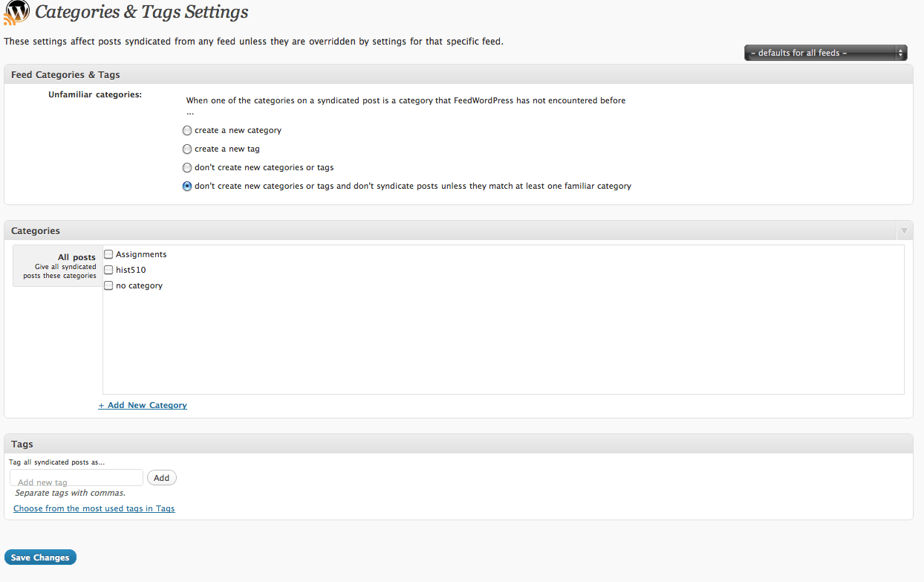This screenshot has height=582, width=924.
Task: Click the 'All posts' tab in Categories
Action: coord(59,265)
